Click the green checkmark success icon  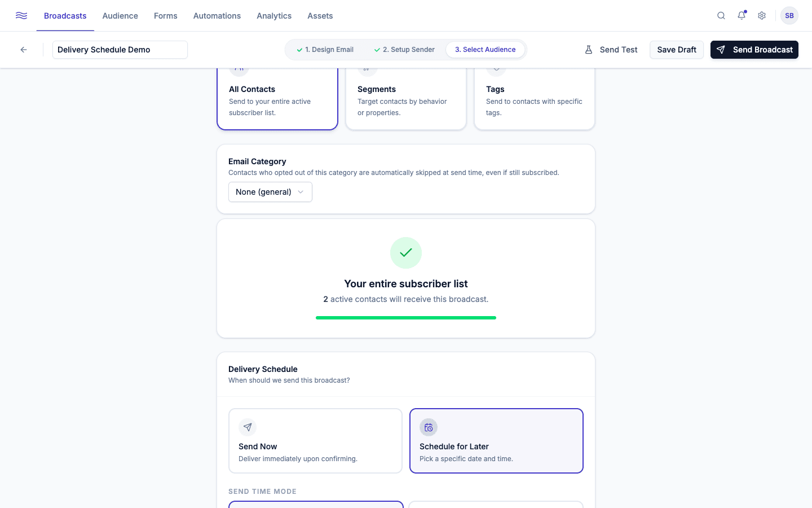[406, 253]
